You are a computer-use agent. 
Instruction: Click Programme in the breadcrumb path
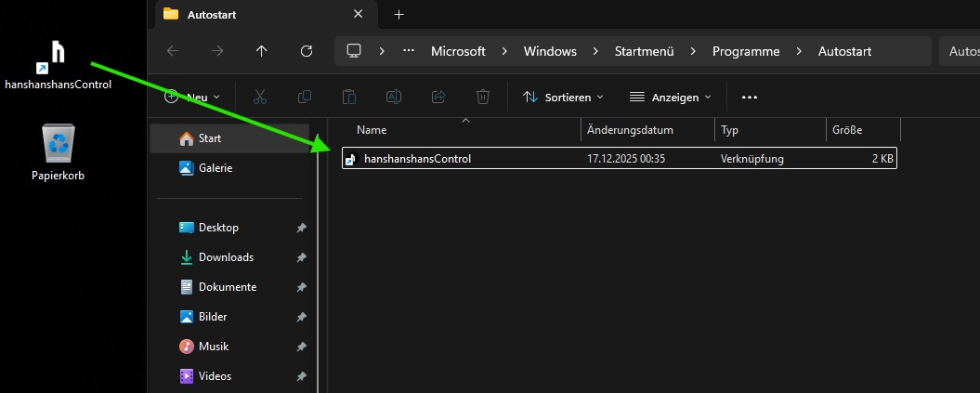tap(745, 51)
